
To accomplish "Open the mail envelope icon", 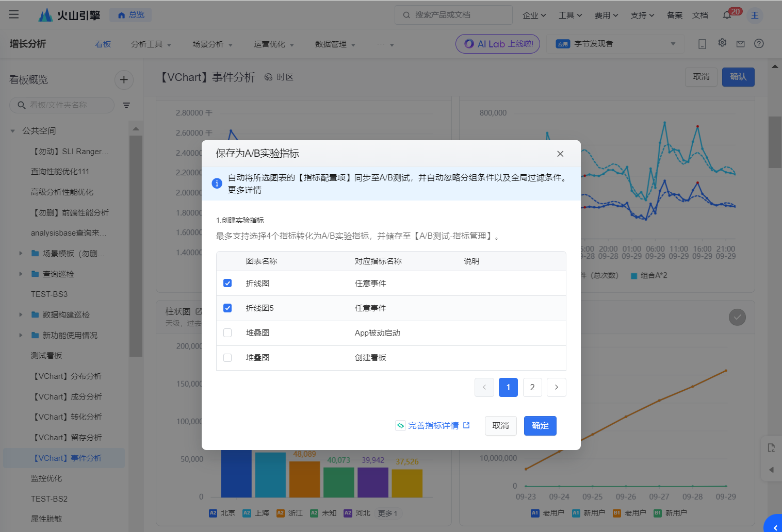I will coord(740,44).
